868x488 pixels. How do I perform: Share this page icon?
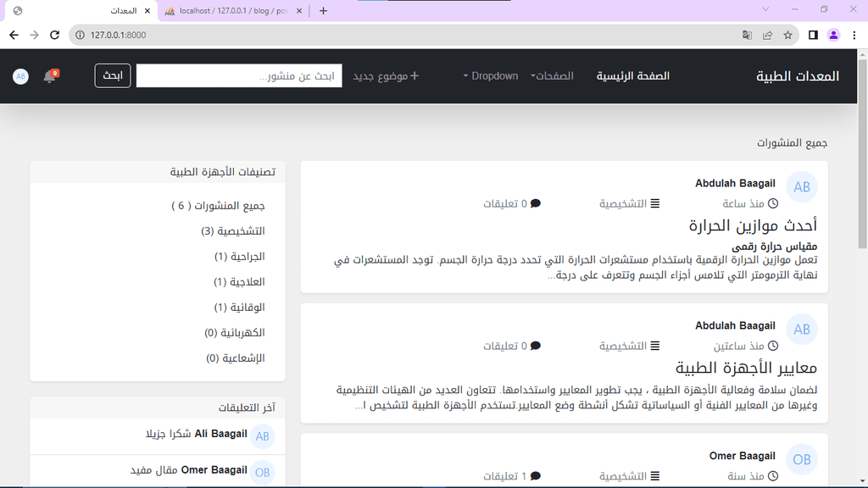(x=767, y=35)
